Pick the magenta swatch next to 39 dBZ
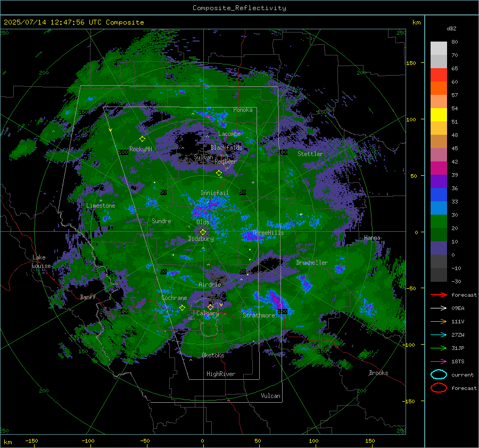The width and height of the screenshot is (479, 448). (439, 168)
